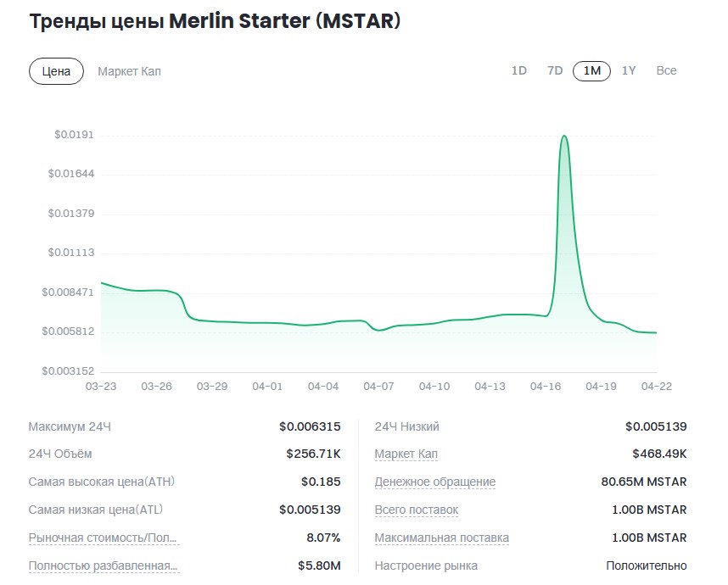728x585 pixels.
Task: Click the 04-10 date axis label
Action: [x=434, y=387]
